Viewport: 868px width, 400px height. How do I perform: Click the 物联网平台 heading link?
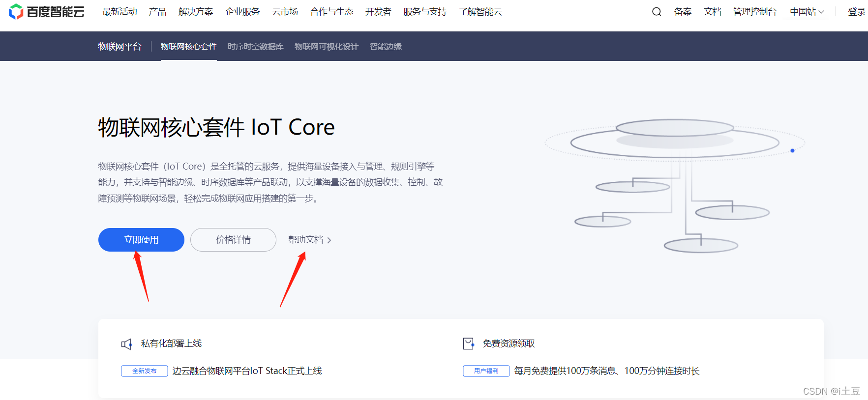(120, 47)
